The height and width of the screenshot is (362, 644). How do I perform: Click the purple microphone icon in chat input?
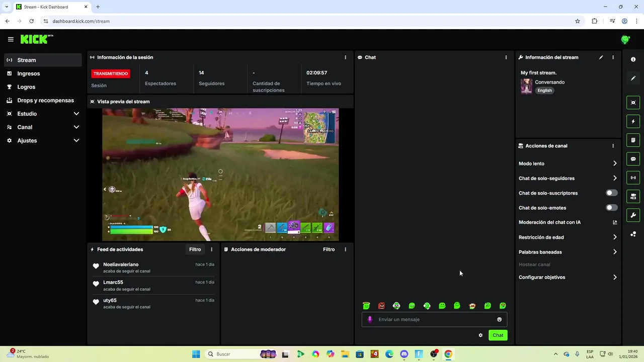pos(370,319)
